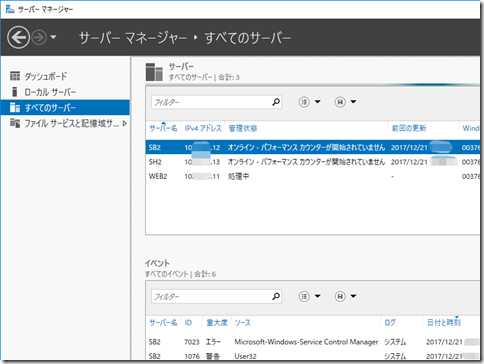This screenshot has width=484, height=364.
Task: Click すべてのサーバー in the breadcrumb header
Action: coord(248,38)
